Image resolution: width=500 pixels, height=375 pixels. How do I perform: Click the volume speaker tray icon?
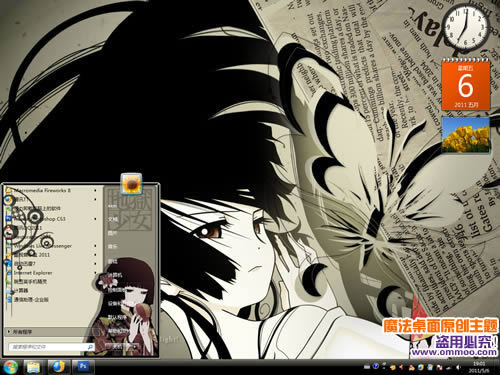click(x=458, y=367)
